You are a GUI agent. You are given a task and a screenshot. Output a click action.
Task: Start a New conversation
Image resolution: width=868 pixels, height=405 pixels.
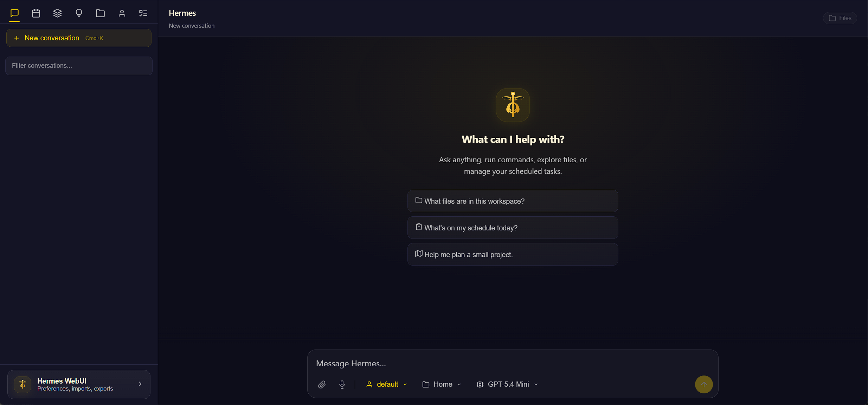click(x=79, y=38)
